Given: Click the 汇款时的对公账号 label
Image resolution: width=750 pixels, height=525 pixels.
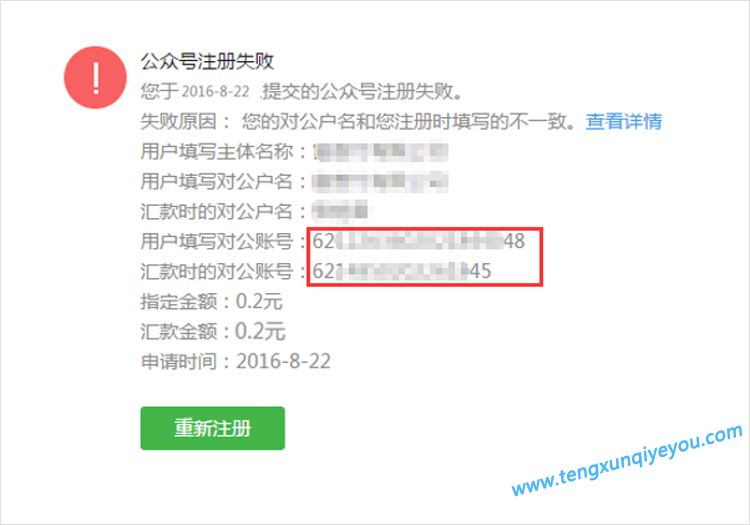Looking at the screenshot, I should (x=216, y=271).
